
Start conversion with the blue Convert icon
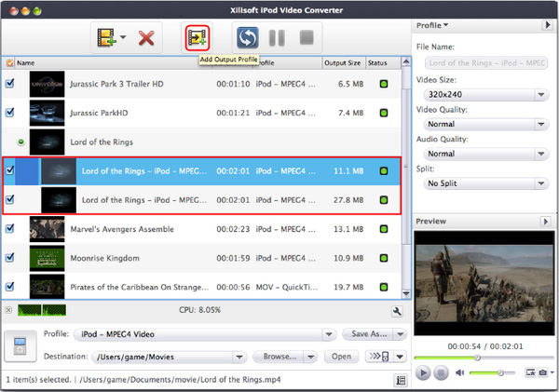248,37
